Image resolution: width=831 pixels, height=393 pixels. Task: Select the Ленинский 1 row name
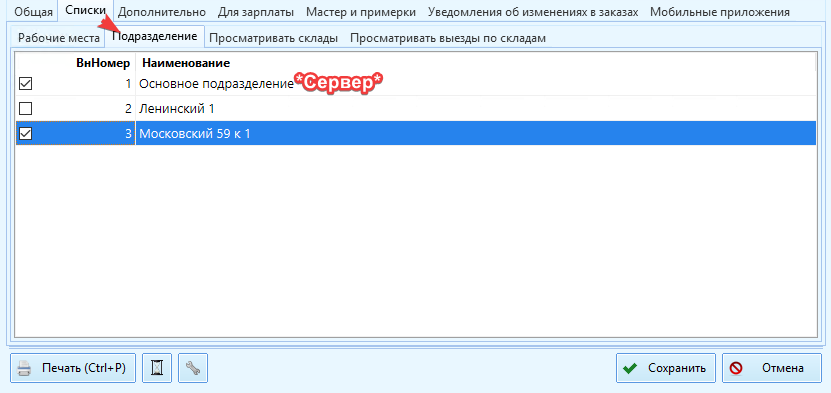[x=176, y=109]
